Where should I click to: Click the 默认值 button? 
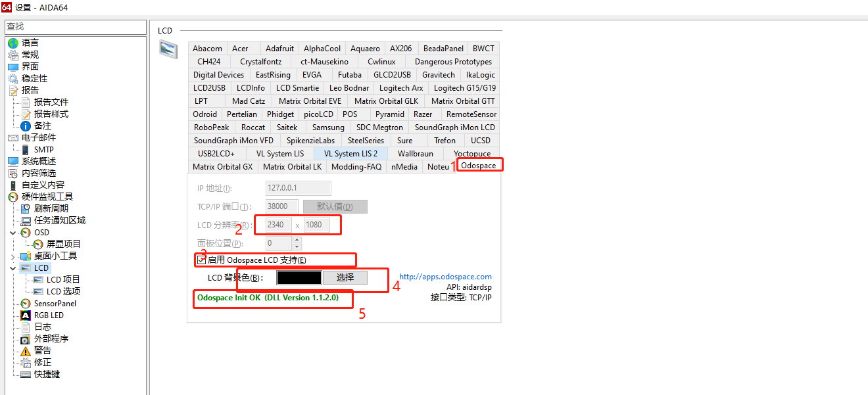coord(335,206)
